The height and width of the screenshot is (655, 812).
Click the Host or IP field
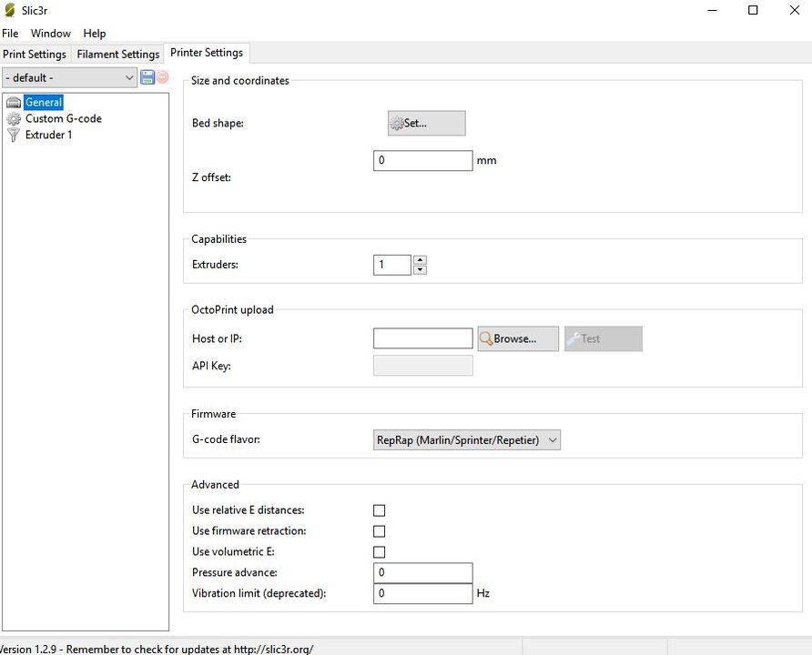(423, 338)
